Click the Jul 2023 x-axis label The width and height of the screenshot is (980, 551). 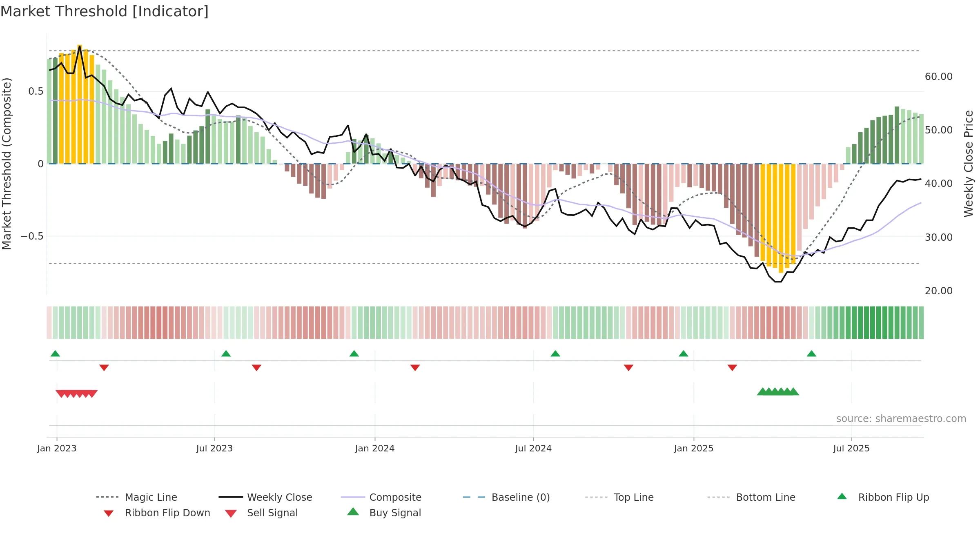click(214, 449)
